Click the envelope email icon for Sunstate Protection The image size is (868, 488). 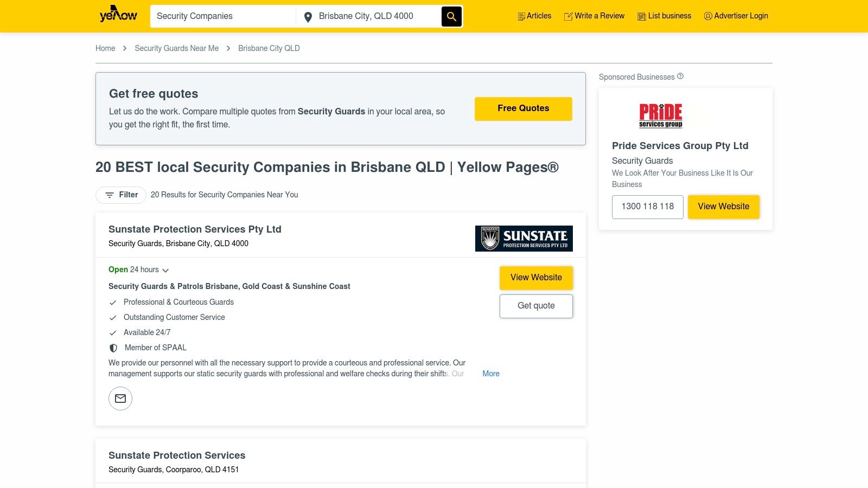(120, 399)
